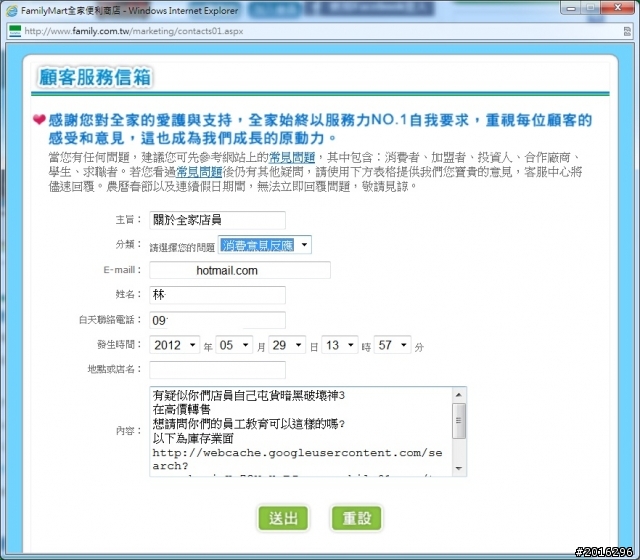Open the month dropdown showing 05
Viewport: 640px width, 560px height.
point(234,345)
